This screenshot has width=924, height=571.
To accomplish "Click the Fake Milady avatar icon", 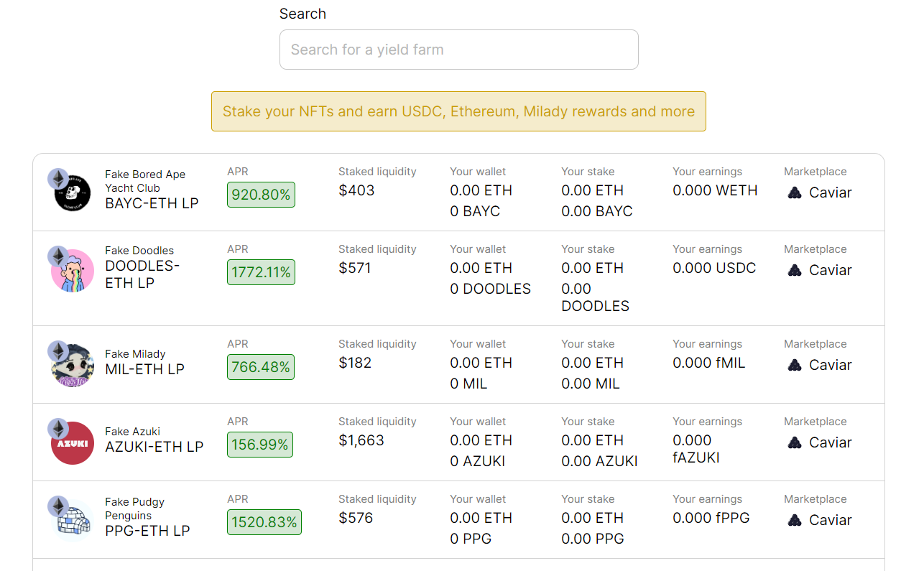I will click(73, 366).
